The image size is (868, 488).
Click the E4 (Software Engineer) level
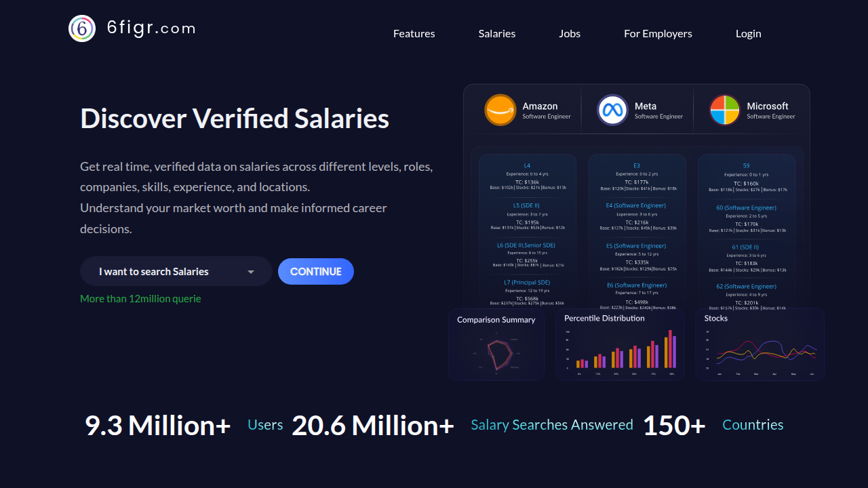[x=636, y=205]
